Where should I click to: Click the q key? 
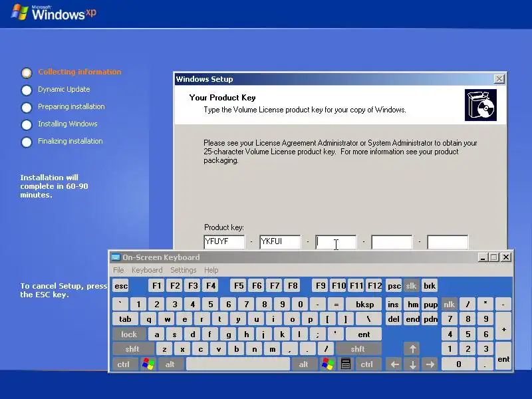tap(149, 319)
